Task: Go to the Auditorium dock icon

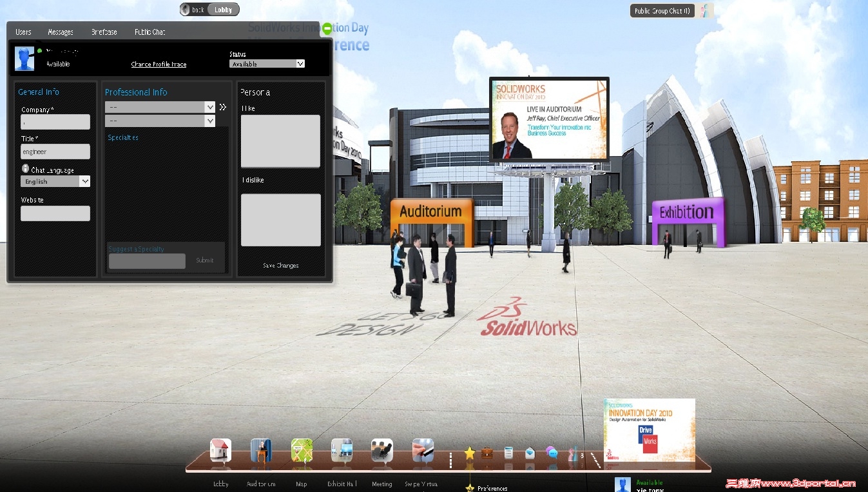Action: [260, 450]
